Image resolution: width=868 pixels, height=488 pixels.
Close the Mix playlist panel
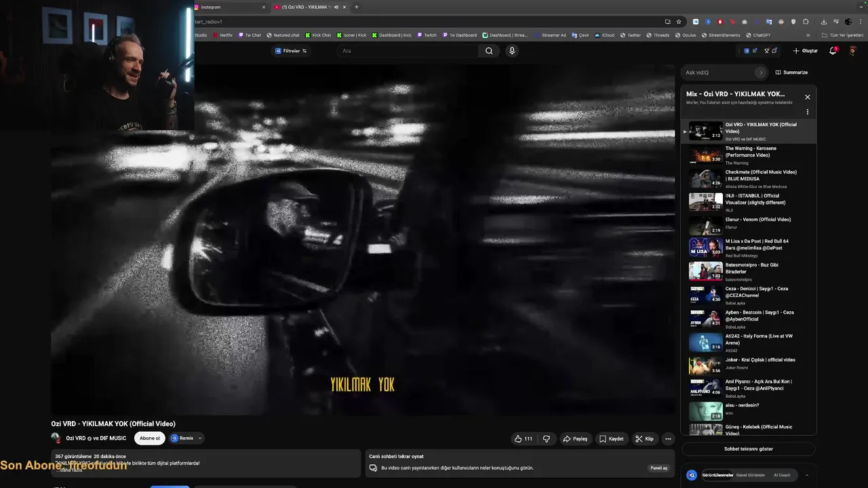pyautogui.click(x=808, y=97)
